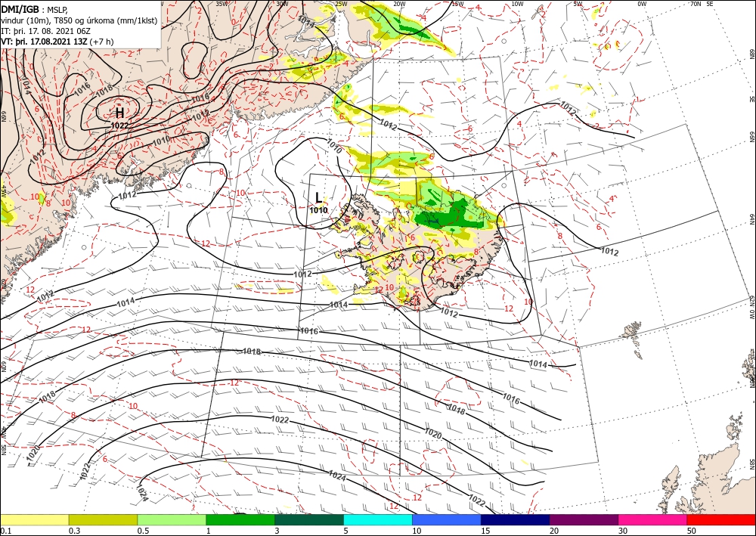Click the '70N' label in top-right corner
The width and height of the screenshot is (756, 536).
tap(696, 3)
